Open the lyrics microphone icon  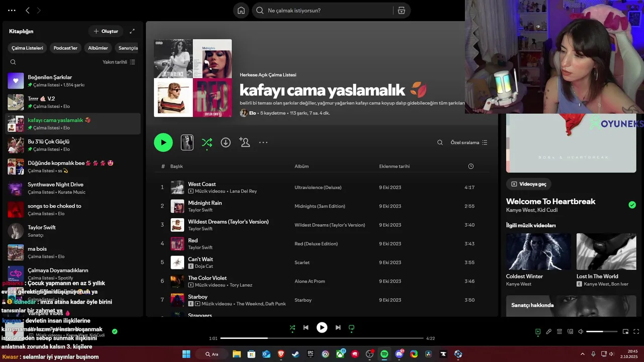tap(549, 331)
